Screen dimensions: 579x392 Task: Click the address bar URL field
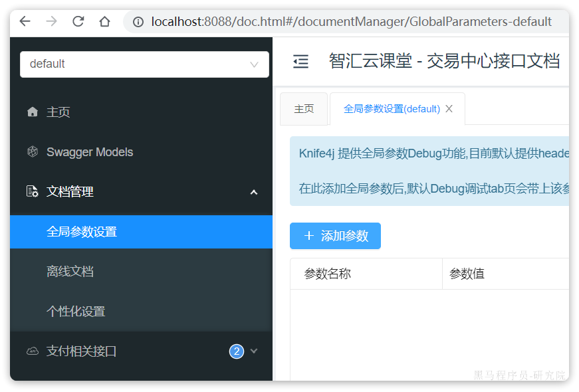click(x=351, y=22)
